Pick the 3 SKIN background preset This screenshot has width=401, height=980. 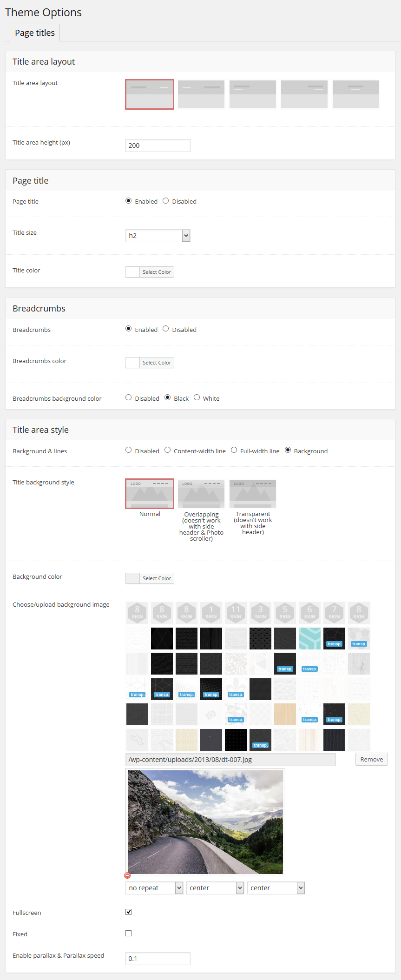[260, 613]
